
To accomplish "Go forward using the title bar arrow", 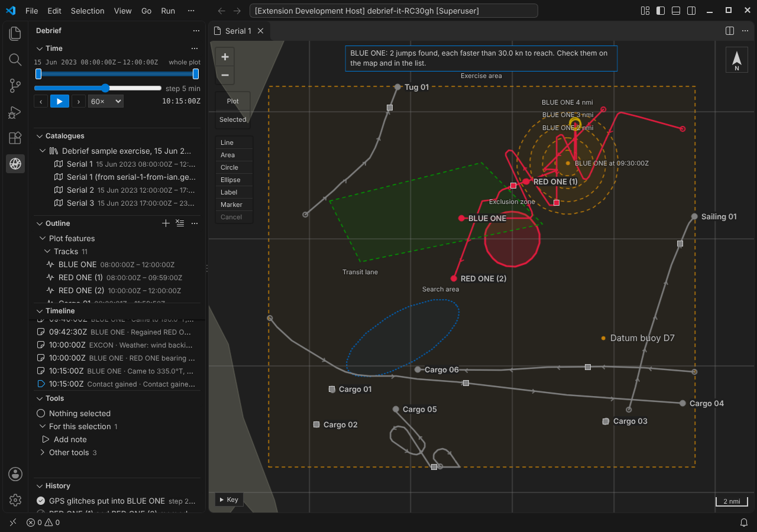I will [x=237, y=11].
